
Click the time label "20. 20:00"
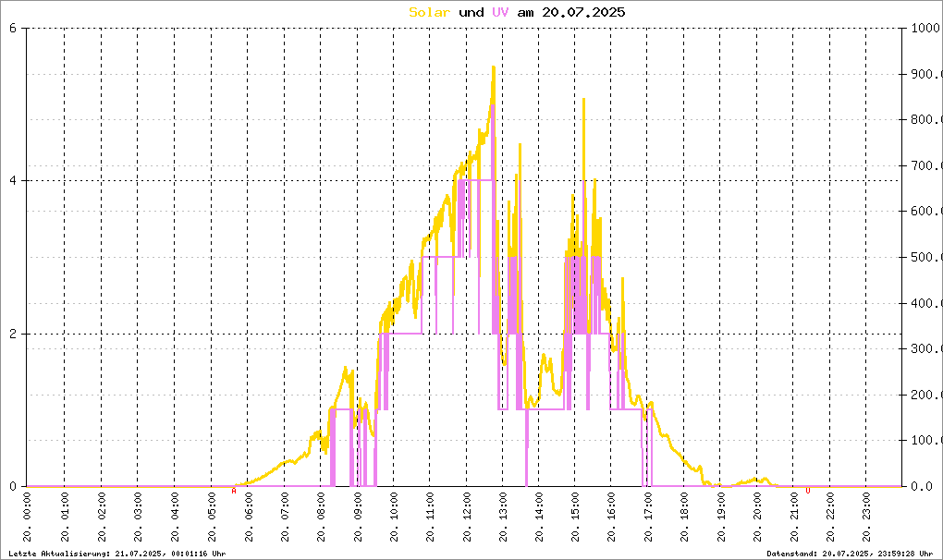pyautogui.click(x=757, y=517)
